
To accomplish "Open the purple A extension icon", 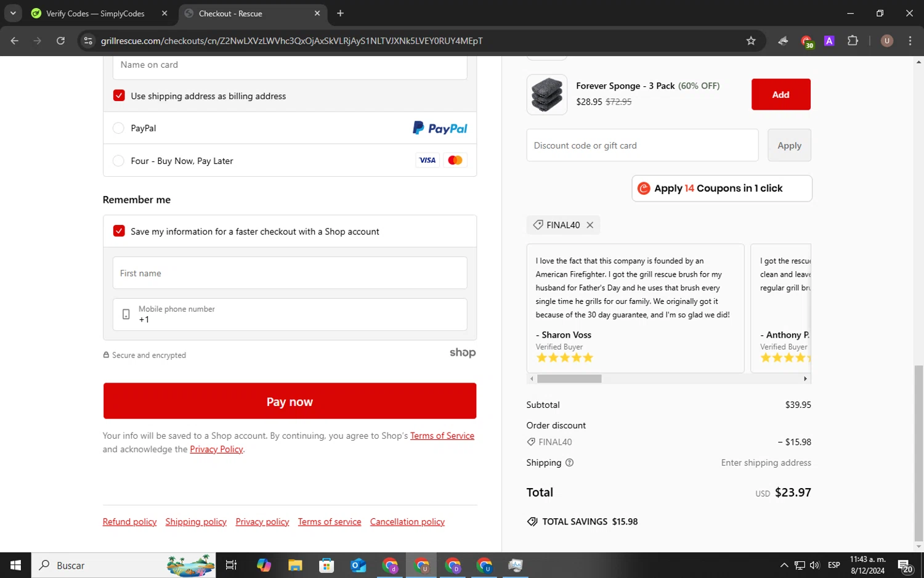I will pyautogui.click(x=829, y=41).
